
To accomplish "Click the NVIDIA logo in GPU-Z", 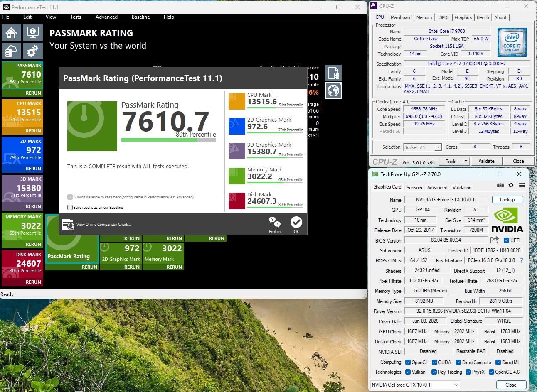I will [x=507, y=220].
